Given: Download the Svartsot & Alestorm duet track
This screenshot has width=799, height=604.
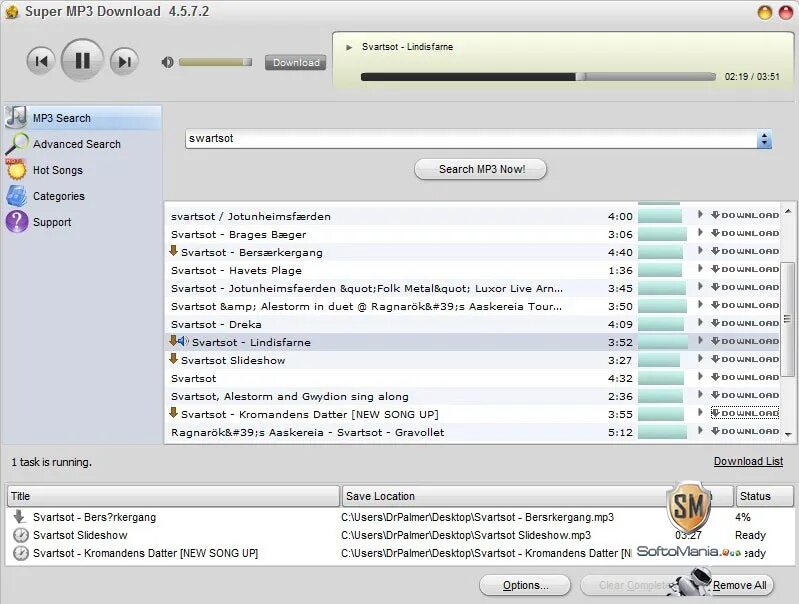Looking at the screenshot, I should click(745, 305).
